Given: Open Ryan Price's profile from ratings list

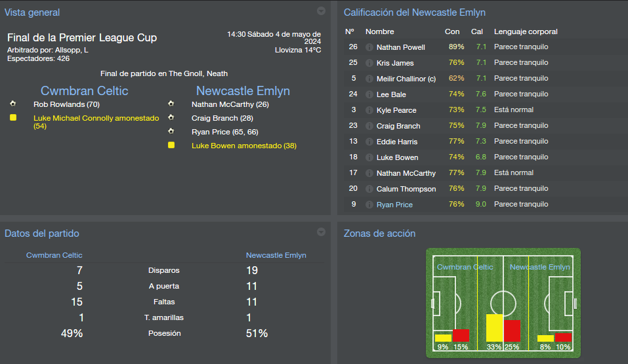Looking at the screenshot, I should click(x=394, y=205).
